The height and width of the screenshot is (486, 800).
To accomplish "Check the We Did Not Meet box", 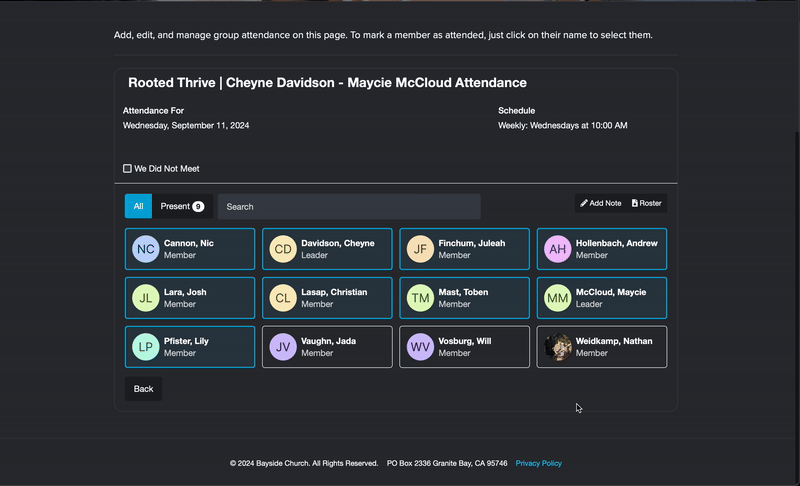I will pyautogui.click(x=127, y=169).
